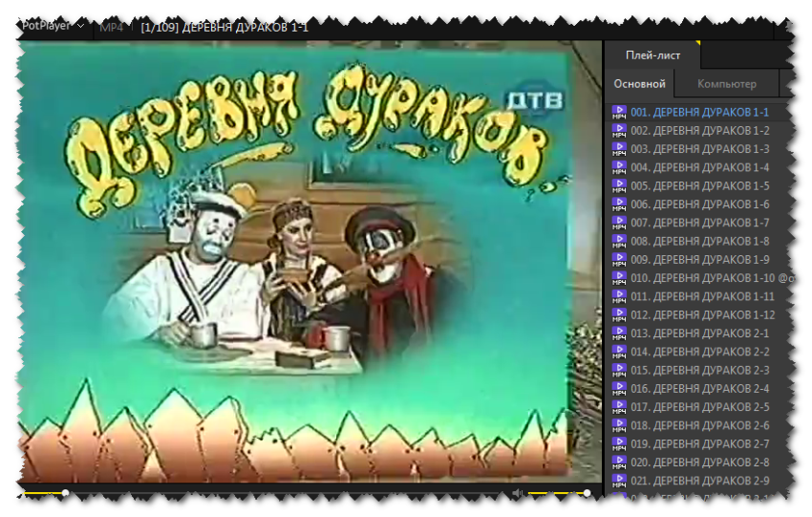
Task: Click the MP4 file icon beside item 005
Action: tap(619, 186)
